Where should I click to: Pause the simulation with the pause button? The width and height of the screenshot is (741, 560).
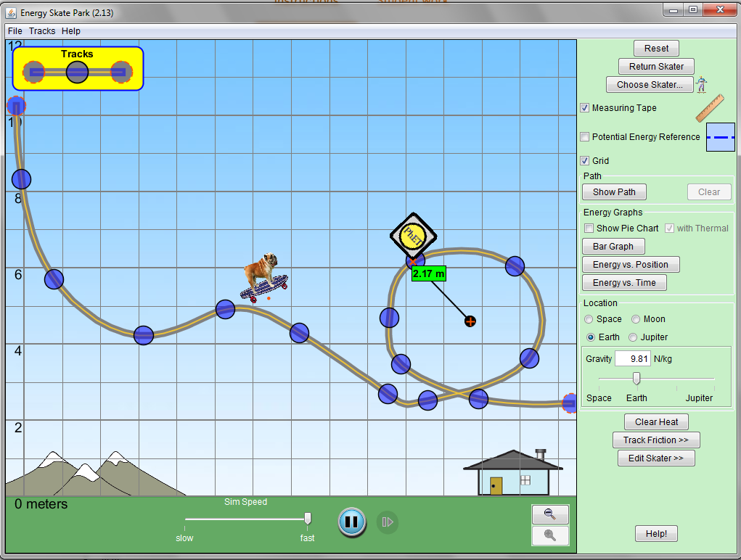pyautogui.click(x=351, y=522)
